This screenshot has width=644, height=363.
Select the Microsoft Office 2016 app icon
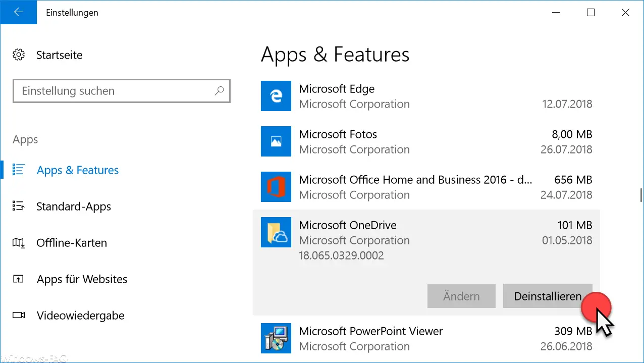click(x=276, y=187)
